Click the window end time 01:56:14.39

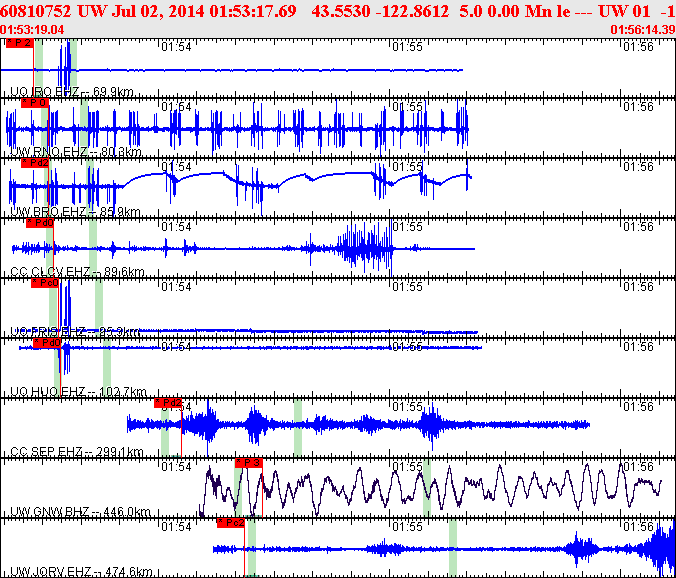(642, 30)
